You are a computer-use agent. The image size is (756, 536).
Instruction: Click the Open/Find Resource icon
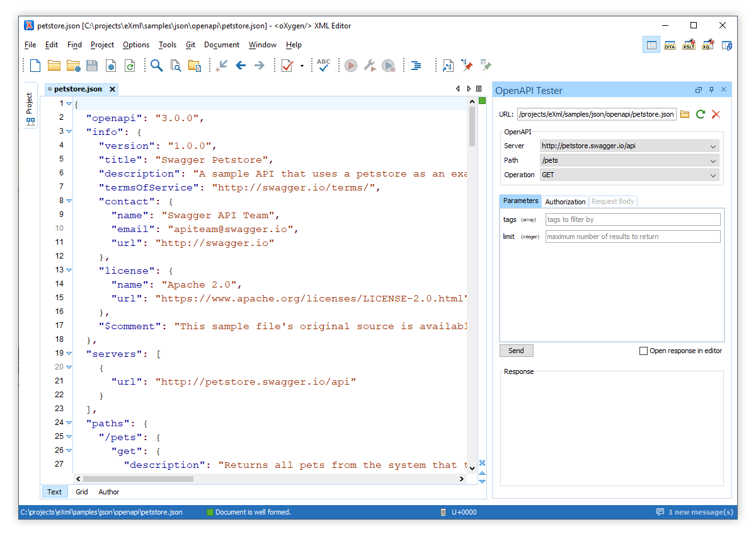coord(195,65)
